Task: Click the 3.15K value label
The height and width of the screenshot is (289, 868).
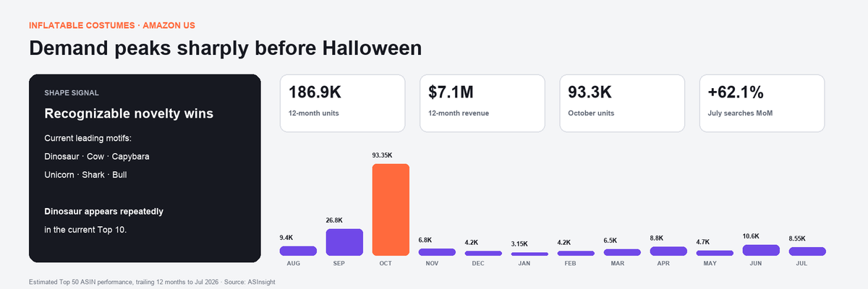Action: point(520,243)
